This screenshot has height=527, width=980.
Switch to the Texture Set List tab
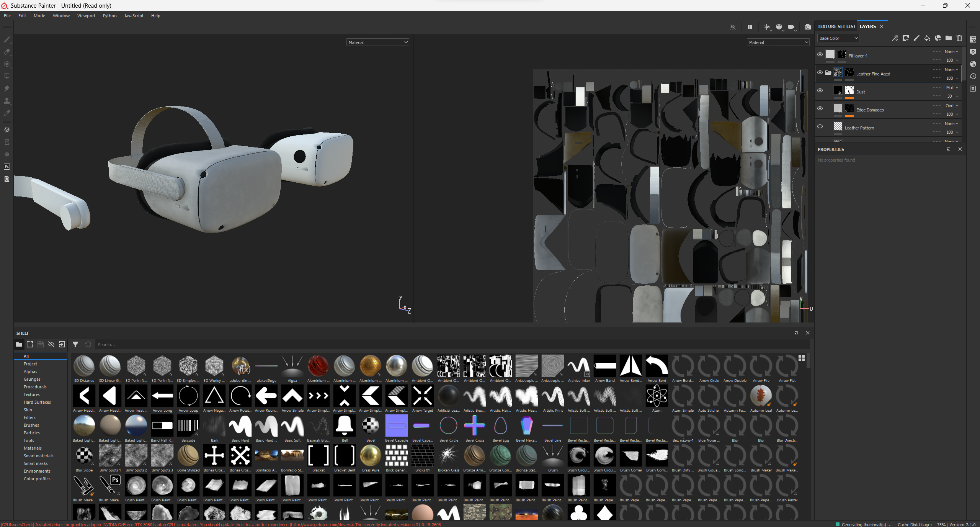tap(836, 26)
